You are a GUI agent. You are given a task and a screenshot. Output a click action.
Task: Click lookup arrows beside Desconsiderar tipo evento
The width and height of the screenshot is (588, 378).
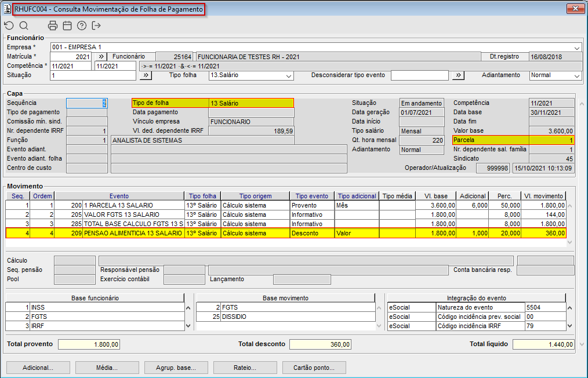tap(458, 75)
